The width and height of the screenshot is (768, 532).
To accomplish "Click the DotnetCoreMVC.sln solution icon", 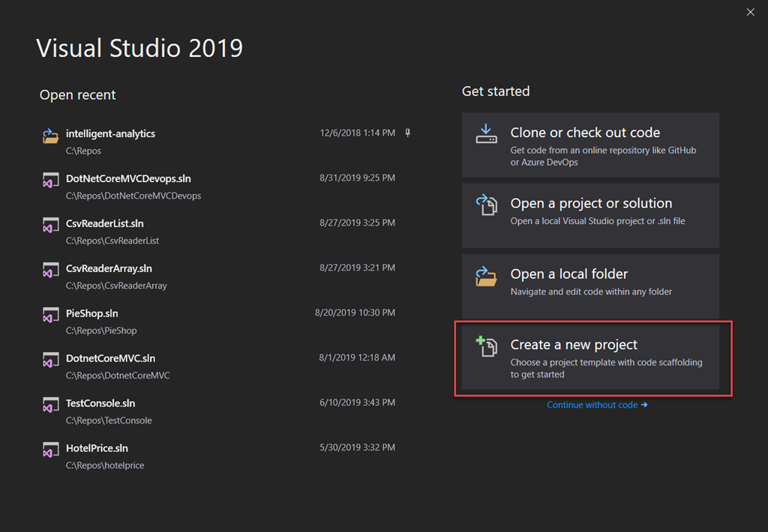I will 50,360.
